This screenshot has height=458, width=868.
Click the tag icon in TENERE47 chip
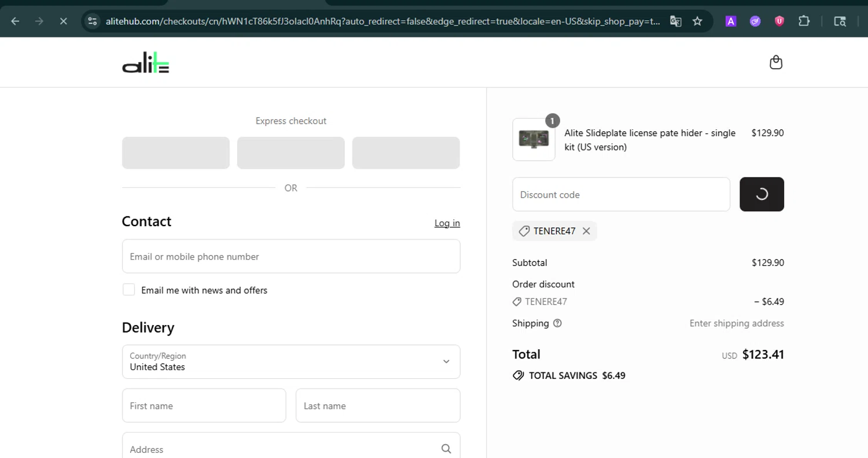pos(524,231)
